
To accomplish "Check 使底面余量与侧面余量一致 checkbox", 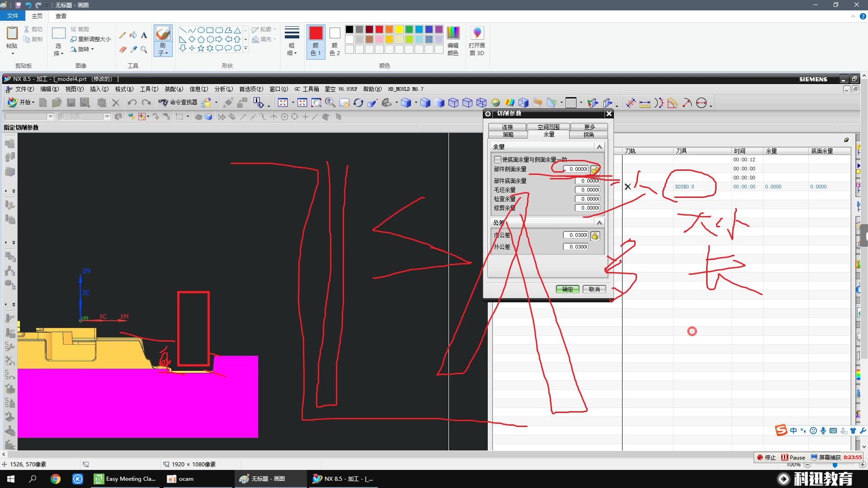I will coord(498,160).
